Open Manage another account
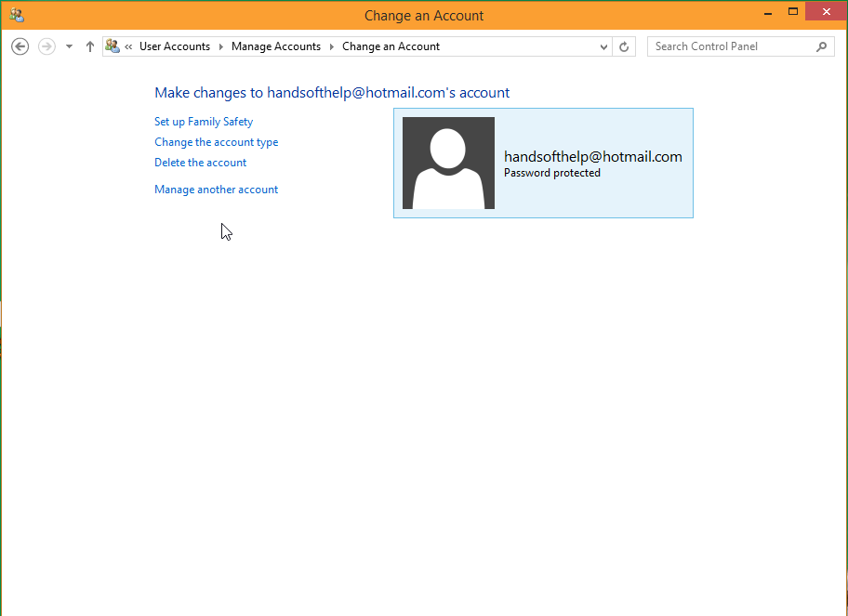The image size is (848, 616). (217, 190)
